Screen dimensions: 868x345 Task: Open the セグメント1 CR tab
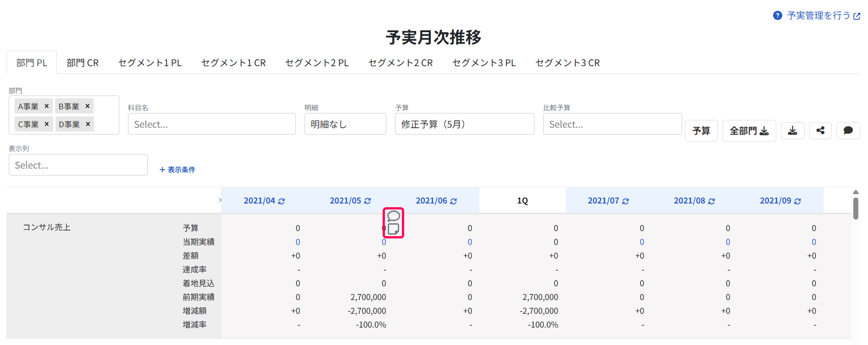point(234,63)
